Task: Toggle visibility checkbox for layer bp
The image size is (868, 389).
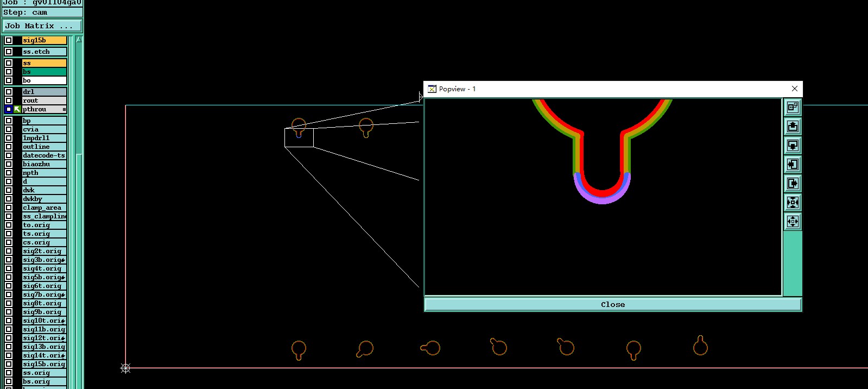Action: (x=9, y=121)
